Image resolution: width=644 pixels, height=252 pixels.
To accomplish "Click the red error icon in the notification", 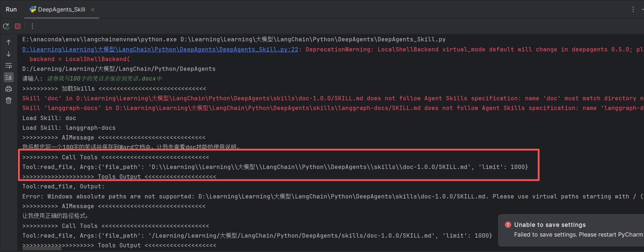I will [508, 225].
